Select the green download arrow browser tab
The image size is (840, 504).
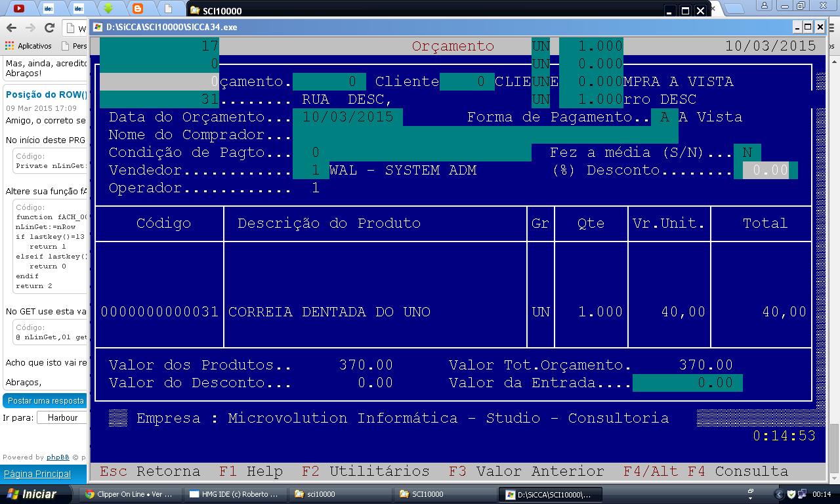[108, 9]
